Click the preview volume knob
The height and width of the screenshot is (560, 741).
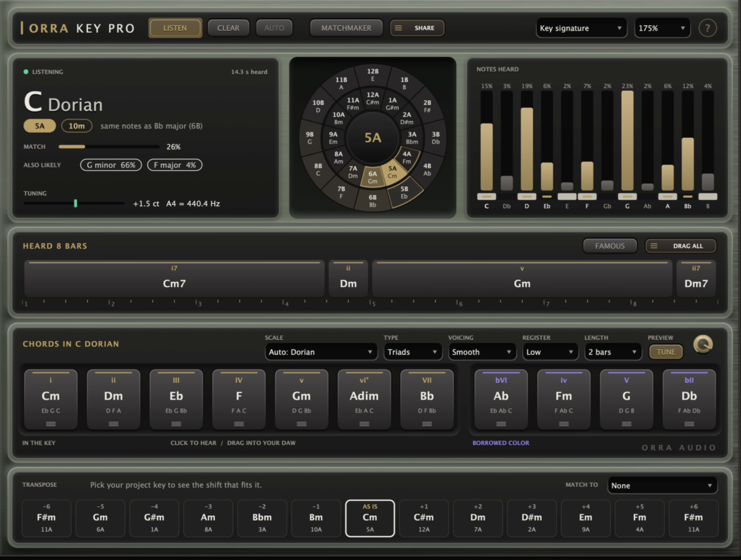coord(703,345)
